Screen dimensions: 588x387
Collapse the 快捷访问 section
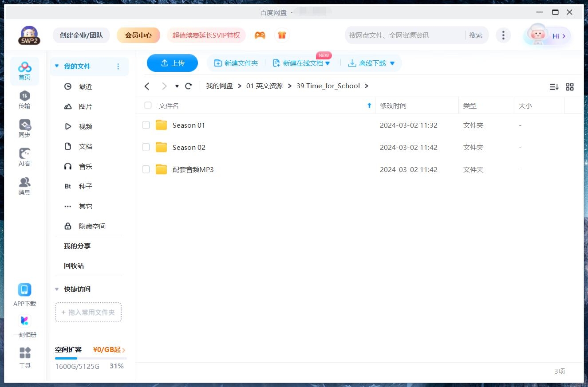(x=57, y=289)
